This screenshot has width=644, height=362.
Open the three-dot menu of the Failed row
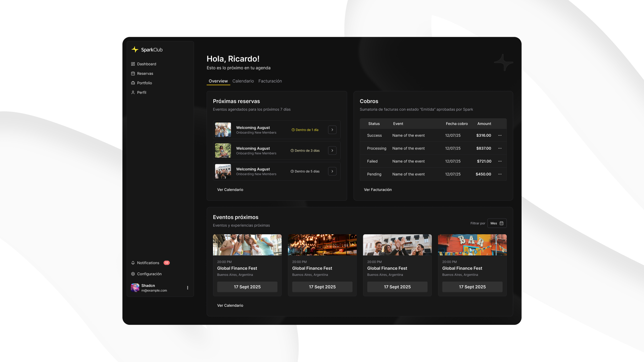pyautogui.click(x=500, y=161)
